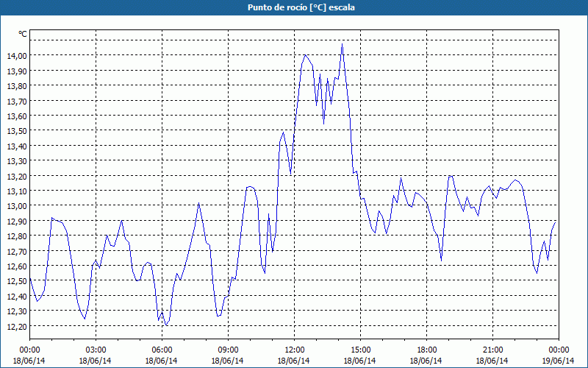Select the 18/06/14 date under 21:00
This screenshot has width=588, height=368.
click(492, 361)
